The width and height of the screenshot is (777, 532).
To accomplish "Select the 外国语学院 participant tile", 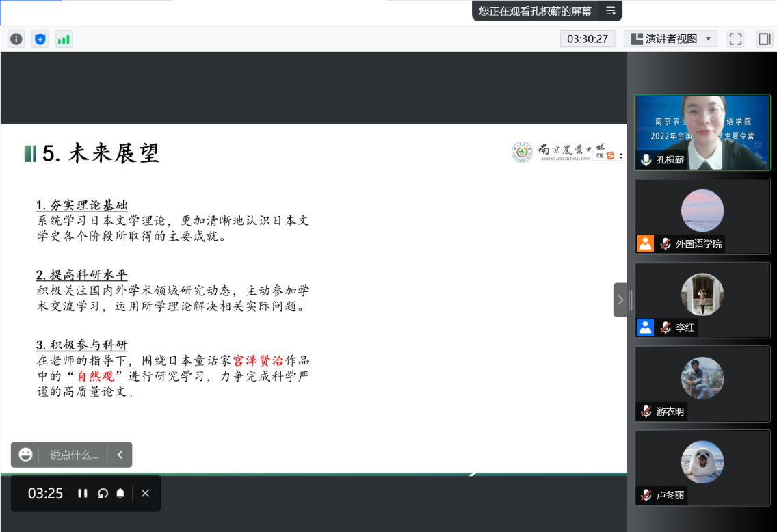I will pyautogui.click(x=702, y=216).
